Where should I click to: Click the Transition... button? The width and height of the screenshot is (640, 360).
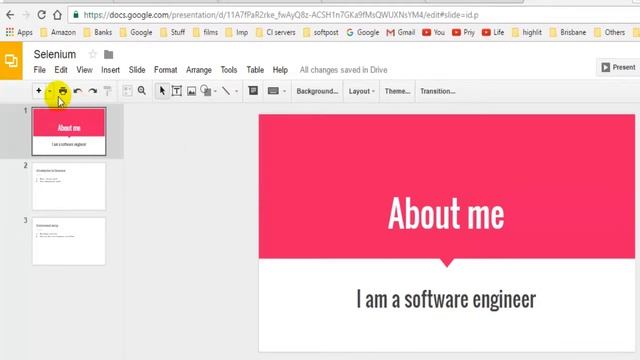[438, 91]
